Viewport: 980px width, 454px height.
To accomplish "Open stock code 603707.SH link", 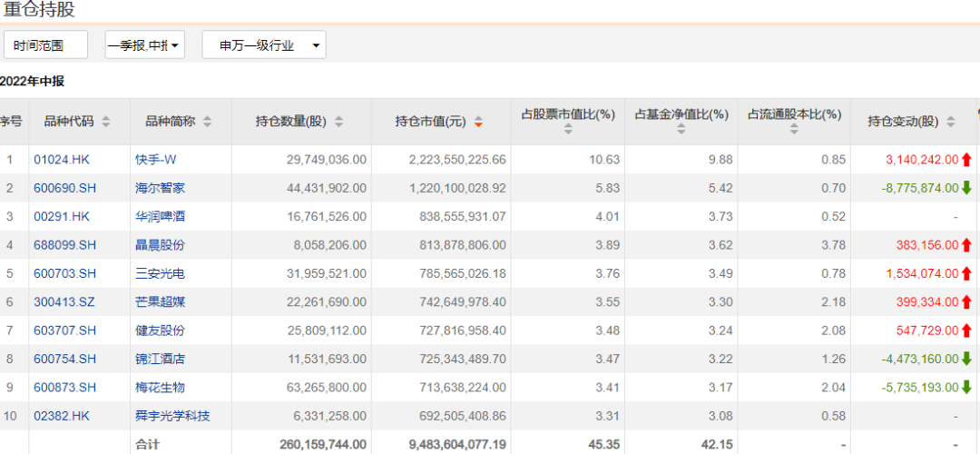I will point(65,331).
